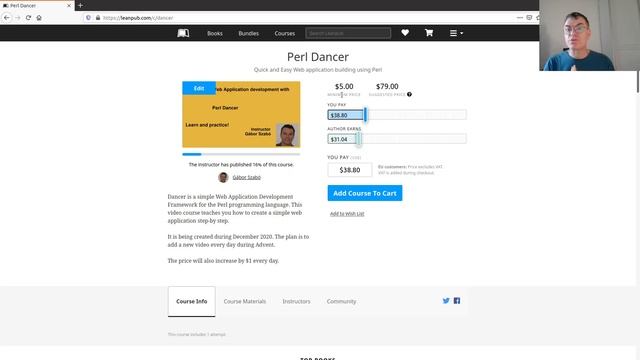This screenshot has width=640, height=360.
Task: Click the $79.00 suggested price value
Action: (x=387, y=87)
